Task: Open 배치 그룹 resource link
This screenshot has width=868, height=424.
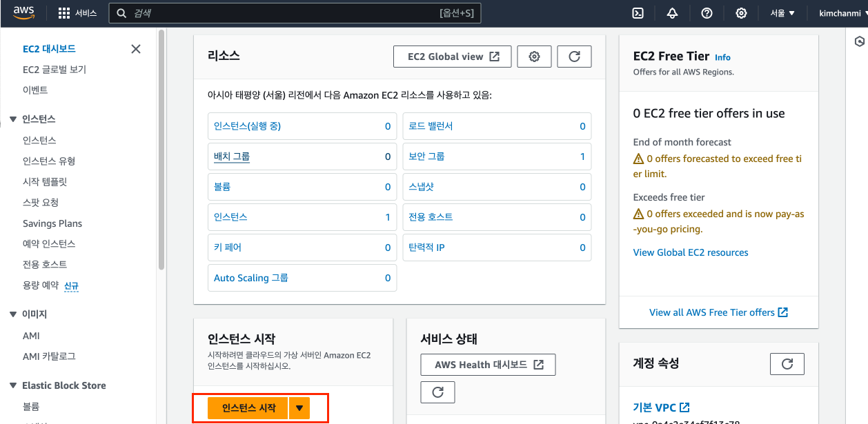Action: point(232,157)
